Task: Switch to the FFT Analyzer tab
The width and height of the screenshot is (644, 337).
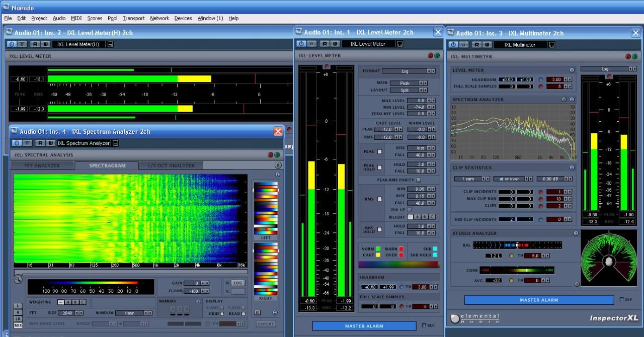Action: click(42, 165)
